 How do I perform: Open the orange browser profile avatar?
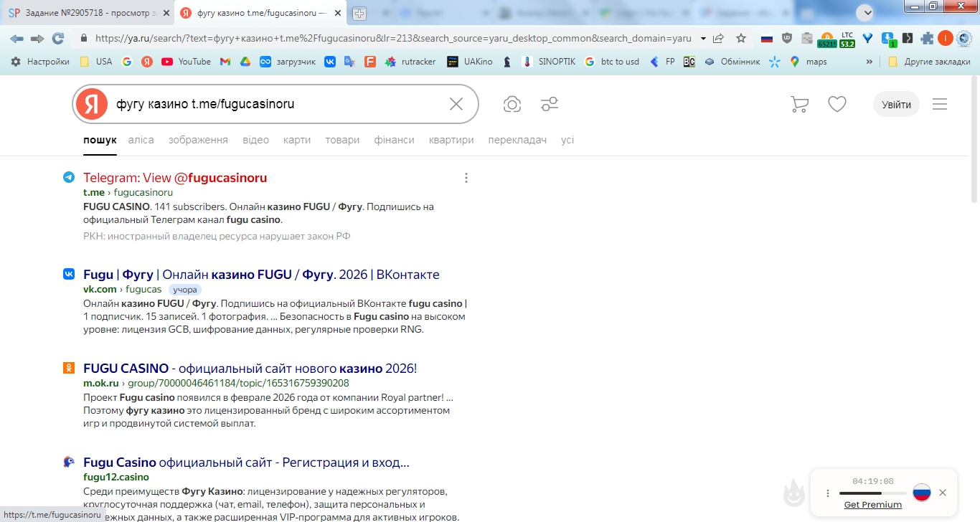coord(945,39)
